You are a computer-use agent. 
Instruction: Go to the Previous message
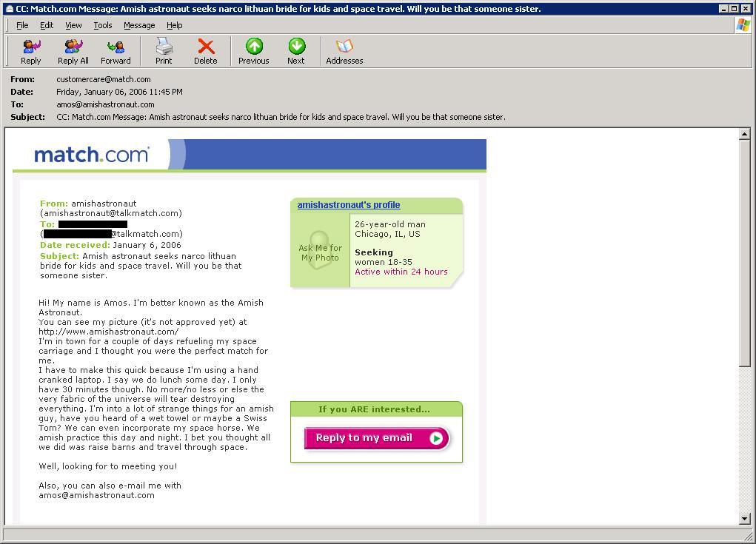254,52
